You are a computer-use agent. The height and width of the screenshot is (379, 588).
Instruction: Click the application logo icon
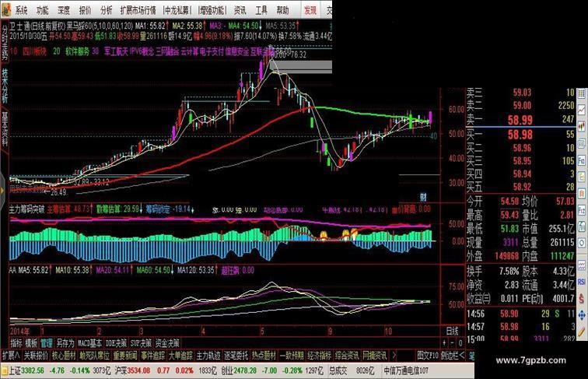click(6, 9)
